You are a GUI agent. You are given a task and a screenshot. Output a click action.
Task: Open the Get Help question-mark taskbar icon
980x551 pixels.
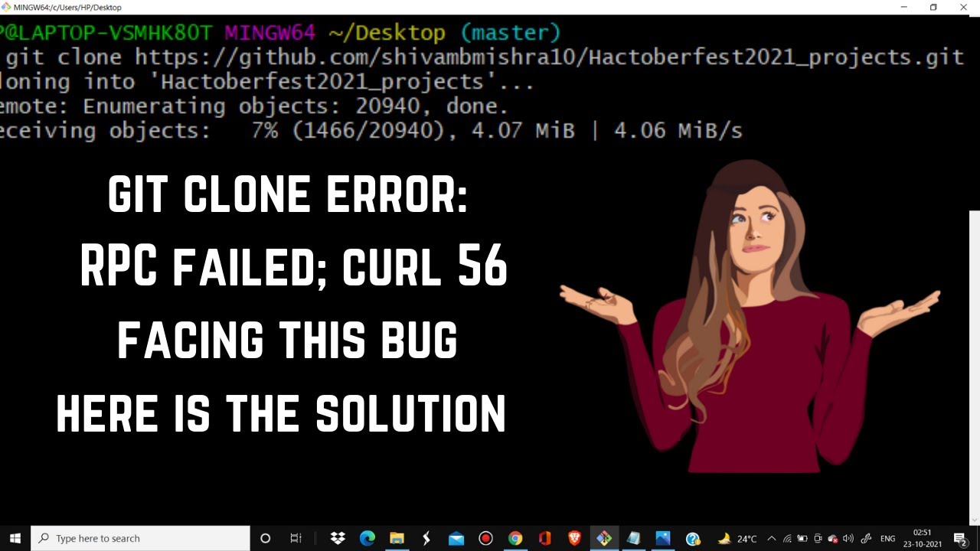pyautogui.click(x=693, y=538)
